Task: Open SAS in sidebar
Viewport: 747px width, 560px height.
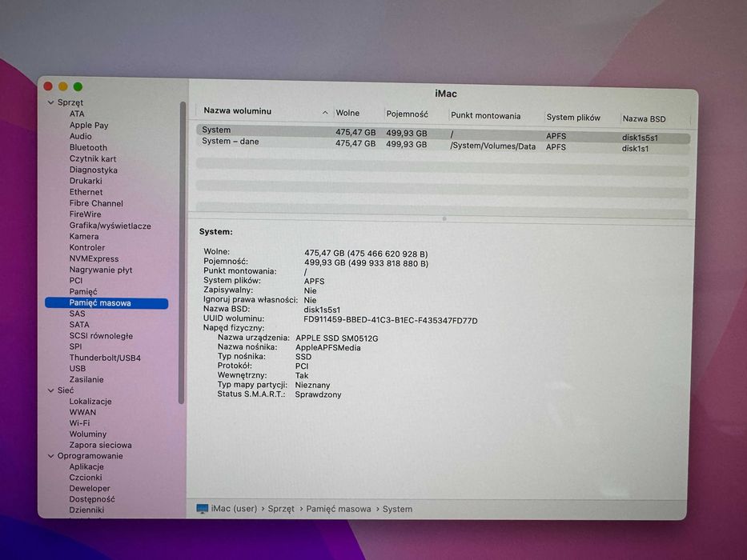Action: (77, 314)
